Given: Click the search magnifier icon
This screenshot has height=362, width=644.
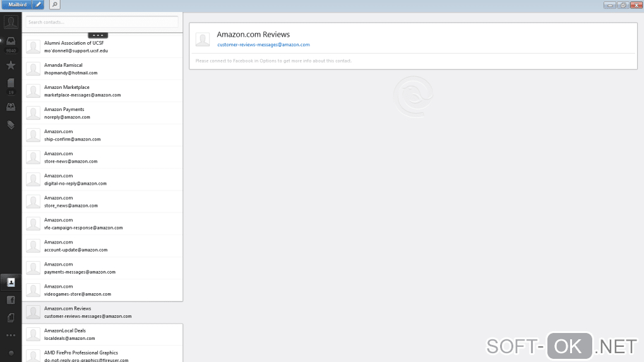Looking at the screenshot, I should [55, 4].
